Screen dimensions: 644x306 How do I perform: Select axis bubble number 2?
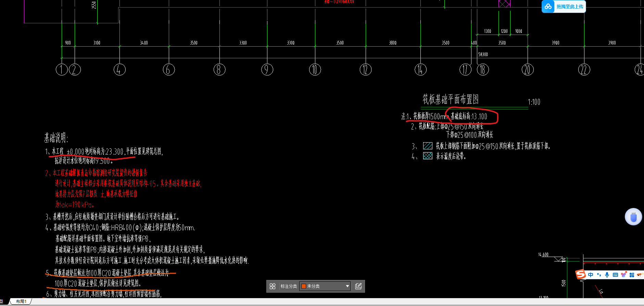tap(75, 70)
